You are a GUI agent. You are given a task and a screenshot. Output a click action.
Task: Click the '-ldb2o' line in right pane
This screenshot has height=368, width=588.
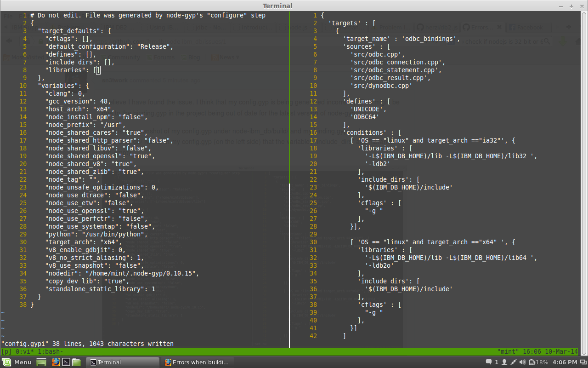coord(379,265)
